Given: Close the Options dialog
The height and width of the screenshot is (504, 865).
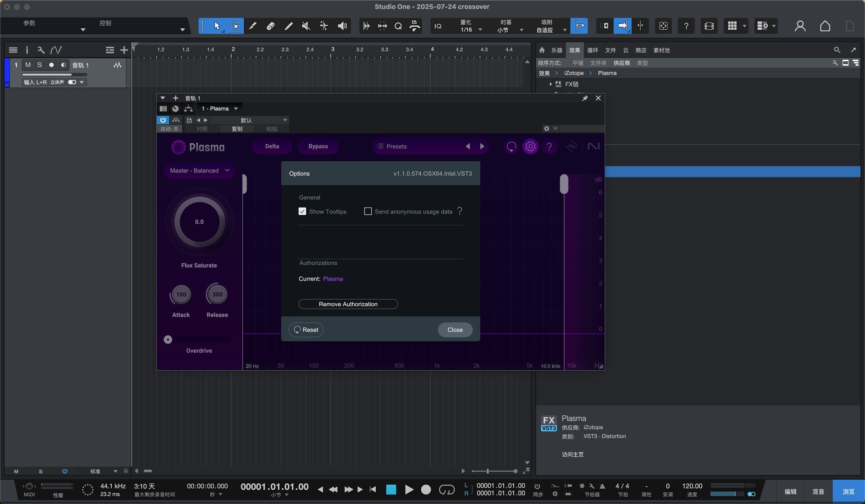Looking at the screenshot, I should tap(455, 330).
